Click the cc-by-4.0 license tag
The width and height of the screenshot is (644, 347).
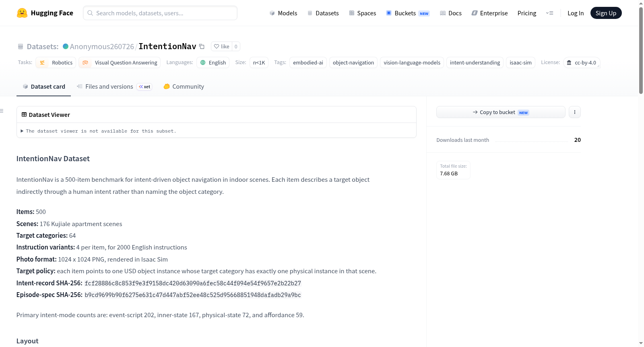coord(582,62)
